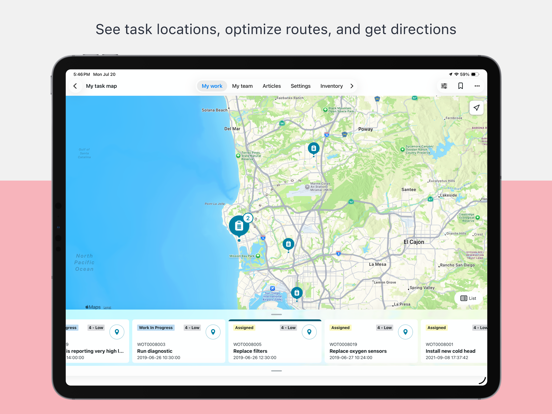The width and height of the screenshot is (552, 414).
Task: Show location for the reporting very high task
Action: point(117,332)
